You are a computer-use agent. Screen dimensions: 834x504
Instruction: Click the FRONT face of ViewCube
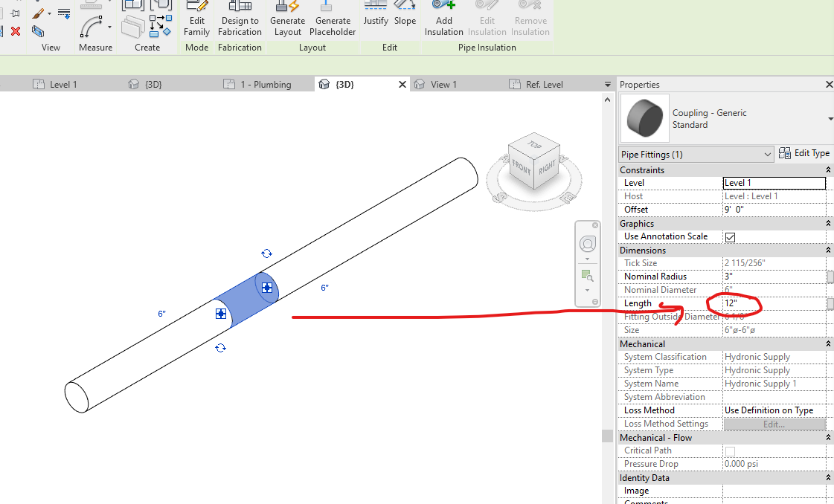(522, 167)
